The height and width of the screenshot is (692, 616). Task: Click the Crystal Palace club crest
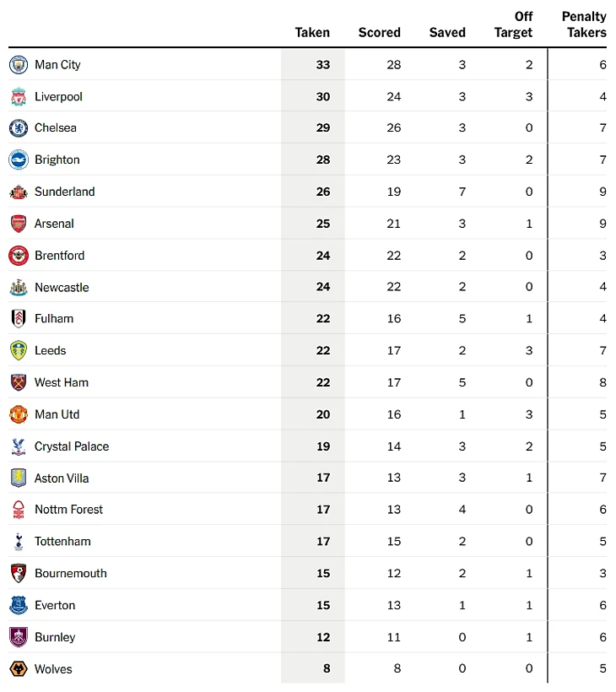click(x=19, y=446)
